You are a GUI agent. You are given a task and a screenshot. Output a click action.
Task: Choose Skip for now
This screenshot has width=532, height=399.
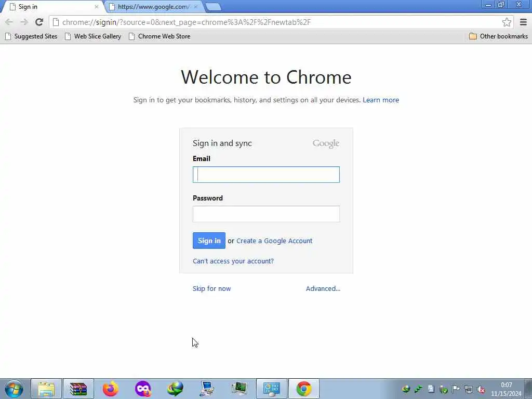(212, 288)
